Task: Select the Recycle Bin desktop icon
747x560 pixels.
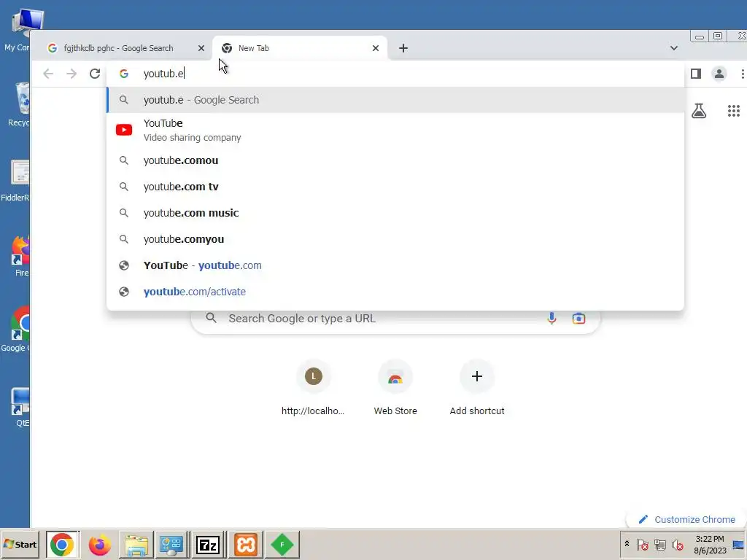Action: (x=20, y=105)
